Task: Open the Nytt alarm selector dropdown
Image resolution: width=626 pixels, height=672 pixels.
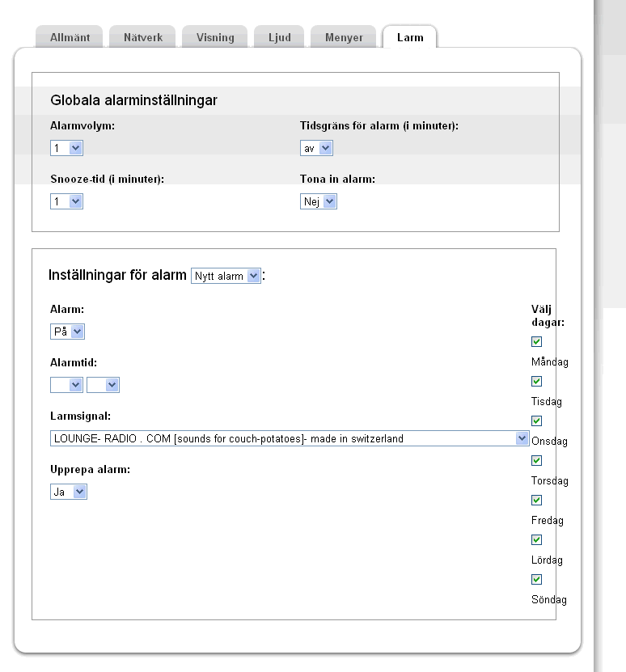Action: (226, 276)
